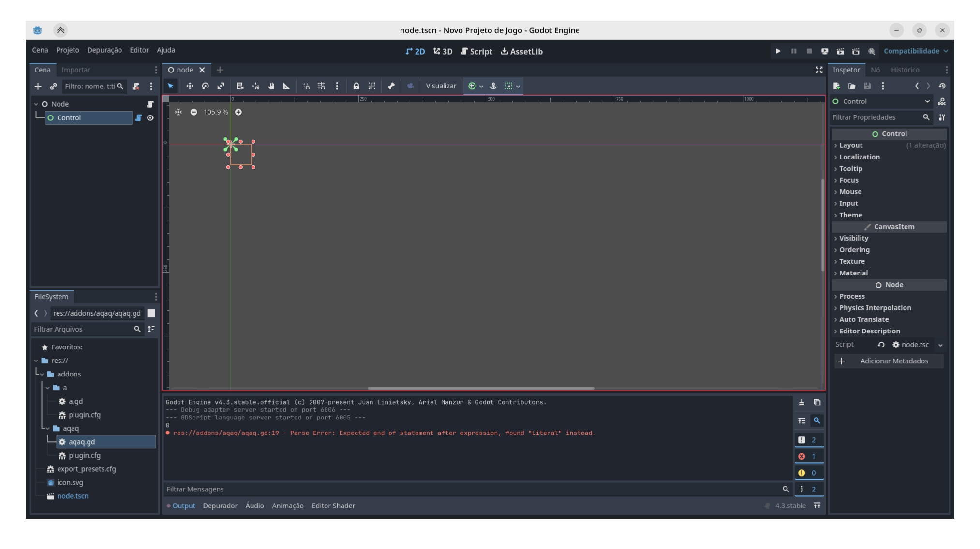Open the Projeto menu
980x549 pixels.
click(x=68, y=50)
